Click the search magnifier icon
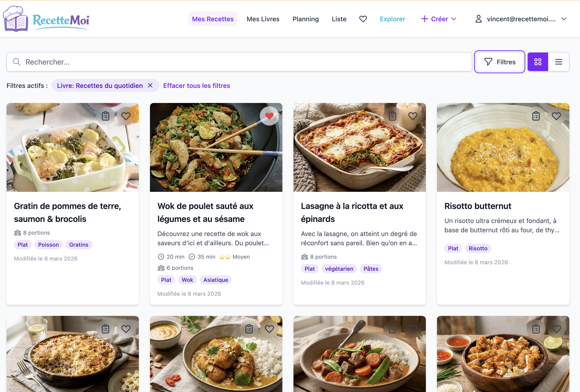 point(16,62)
